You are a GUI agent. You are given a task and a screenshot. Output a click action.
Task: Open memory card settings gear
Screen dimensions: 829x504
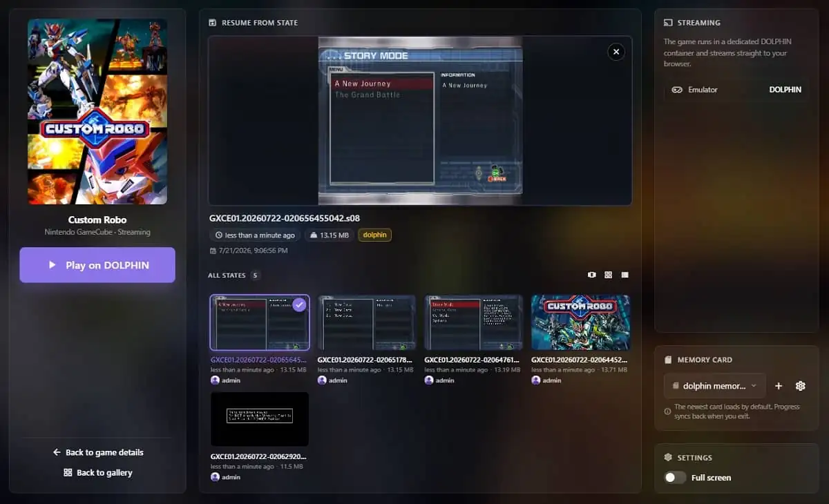[801, 386]
